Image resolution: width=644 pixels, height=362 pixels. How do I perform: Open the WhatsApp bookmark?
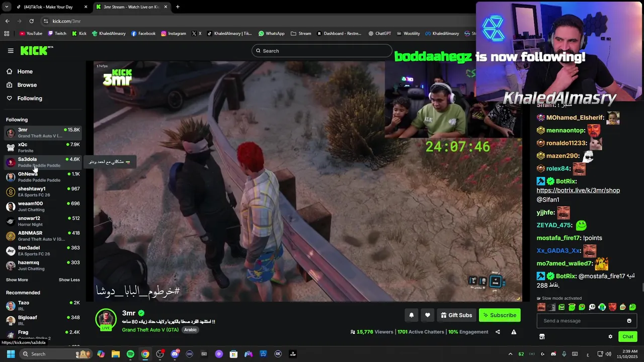(271, 34)
